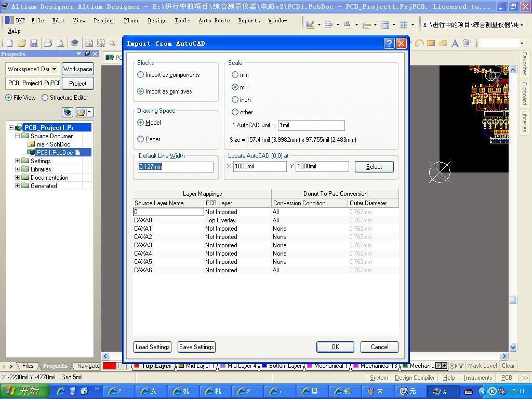
Task: Click the Place component chip icon
Action: click(467, 43)
